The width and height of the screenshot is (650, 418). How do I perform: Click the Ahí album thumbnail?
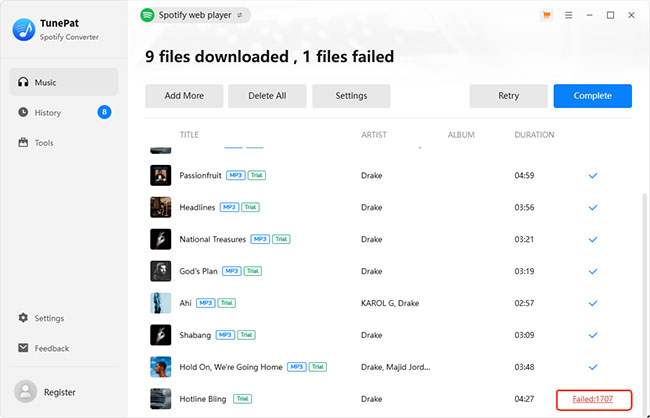160,303
